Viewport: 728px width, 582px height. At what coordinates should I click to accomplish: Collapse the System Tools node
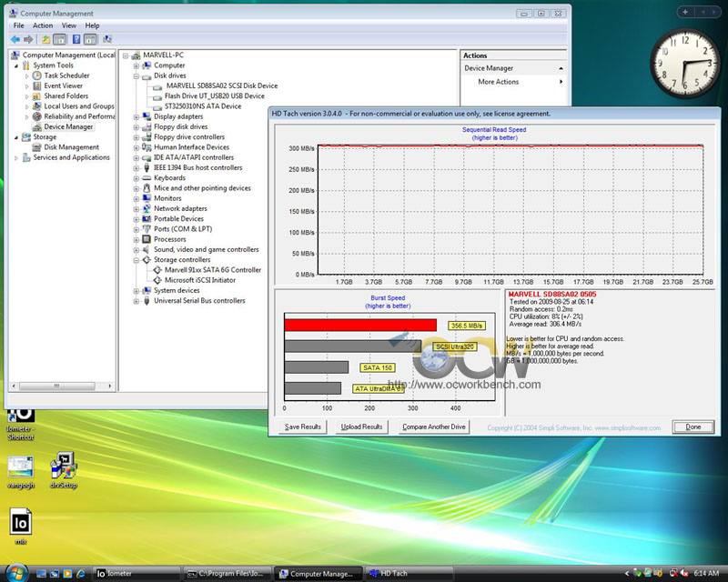coord(16,65)
